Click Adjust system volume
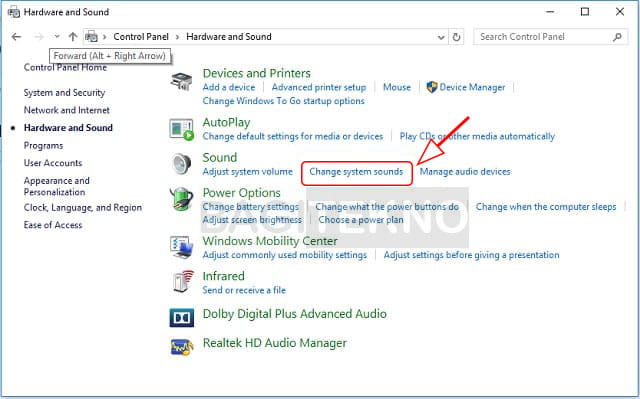640x399 pixels. [x=247, y=172]
